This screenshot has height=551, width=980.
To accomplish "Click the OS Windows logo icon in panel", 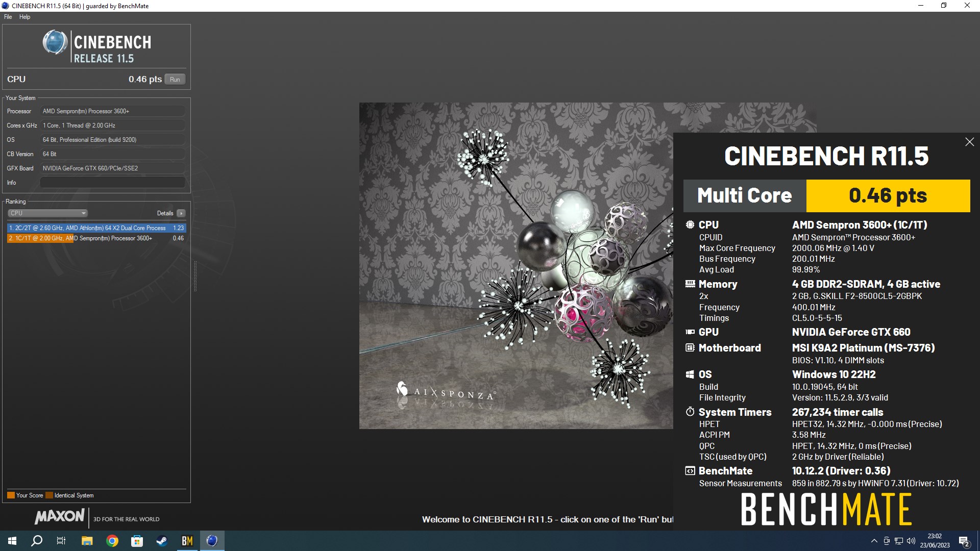I will click(x=690, y=374).
